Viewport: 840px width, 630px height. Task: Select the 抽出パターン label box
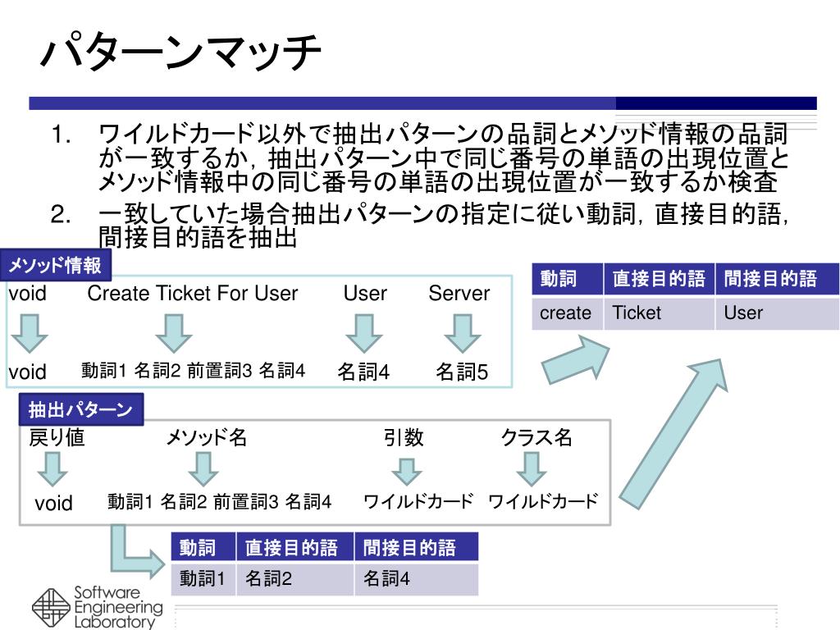(x=81, y=410)
